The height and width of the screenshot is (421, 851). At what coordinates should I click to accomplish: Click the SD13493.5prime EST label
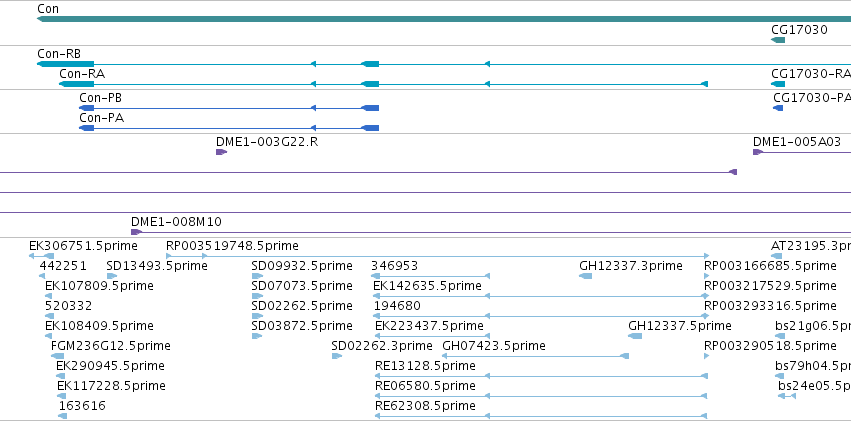click(157, 266)
